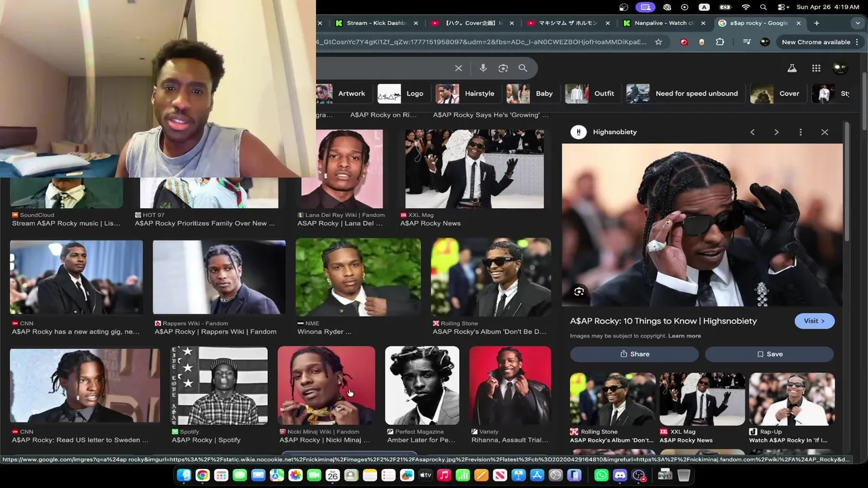The height and width of the screenshot is (488, 868).
Task: Select the Cover filter chip
Action: click(778, 94)
